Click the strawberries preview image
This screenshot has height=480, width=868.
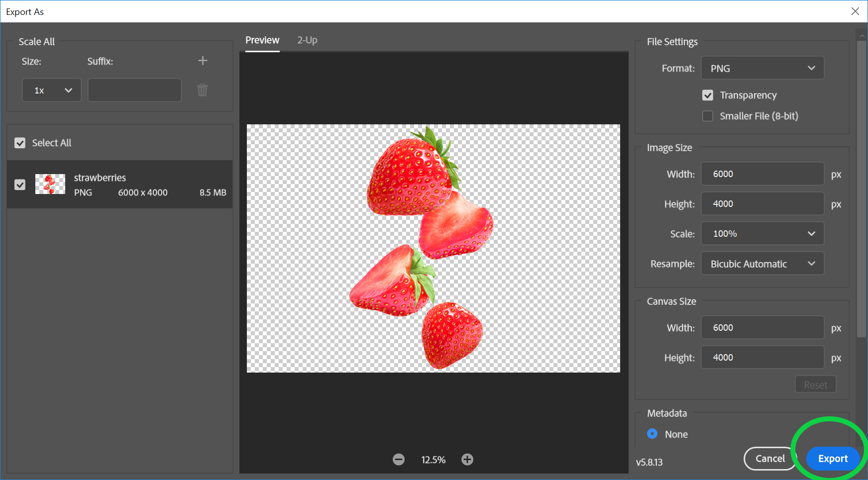pos(434,248)
